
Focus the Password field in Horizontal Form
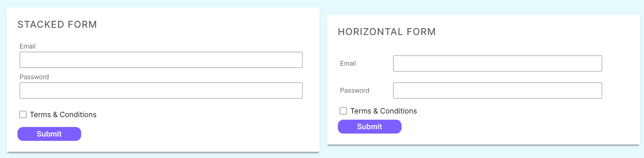tap(497, 90)
